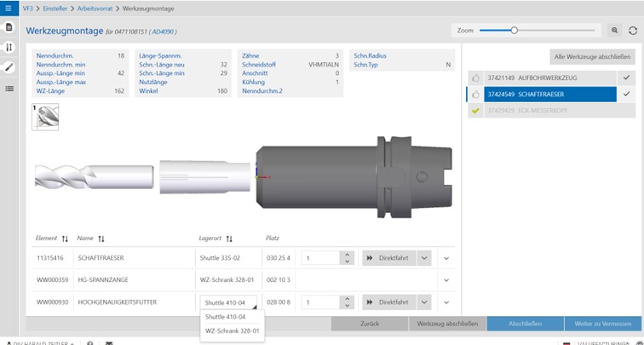644x345 pixels.
Task: Click the refresh icon at the top right
Action: [633, 30]
